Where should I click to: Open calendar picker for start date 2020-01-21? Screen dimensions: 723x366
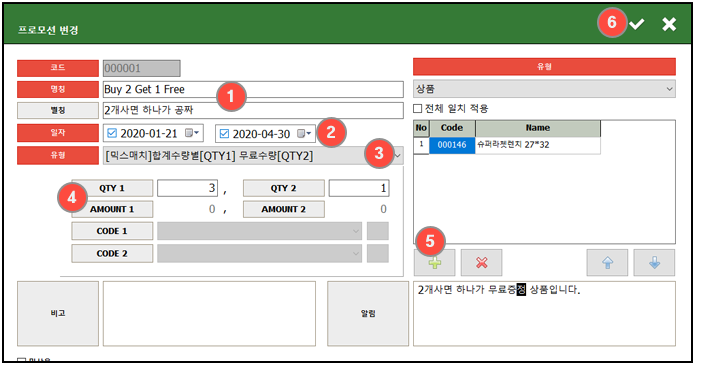pyautogui.click(x=192, y=133)
